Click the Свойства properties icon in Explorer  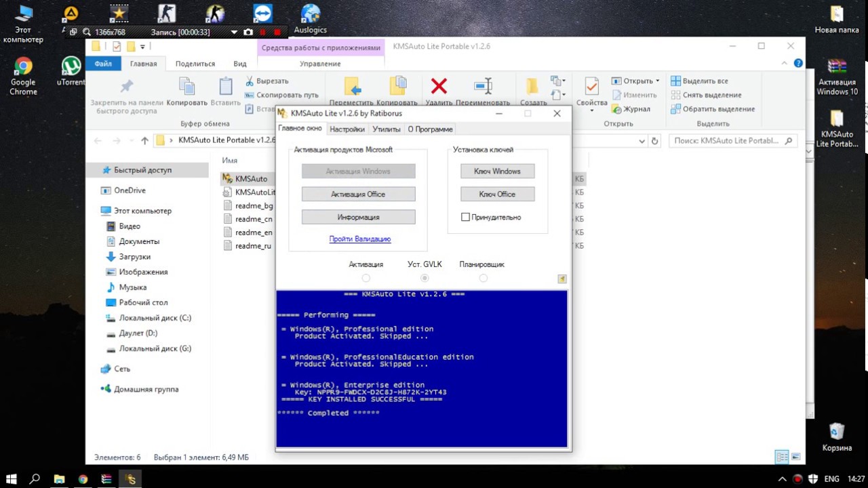coord(591,87)
